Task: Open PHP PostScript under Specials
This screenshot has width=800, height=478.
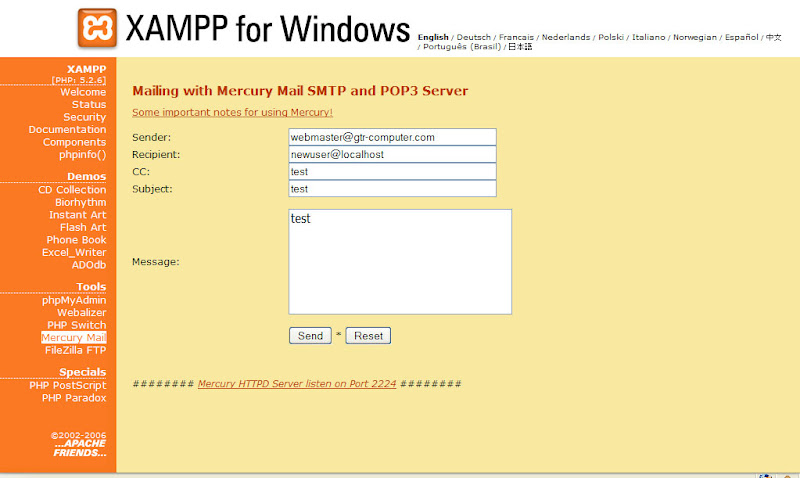Action: coord(68,386)
